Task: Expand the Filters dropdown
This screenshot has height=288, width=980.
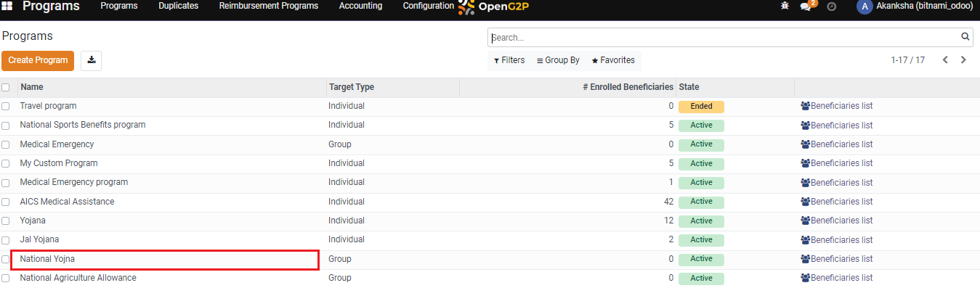Action: (x=509, y=60)
